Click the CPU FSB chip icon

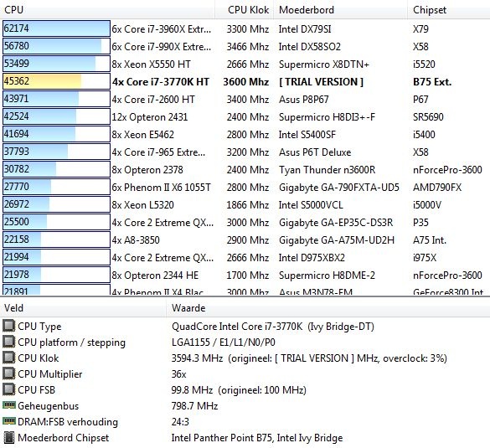(x=8, y=389)
